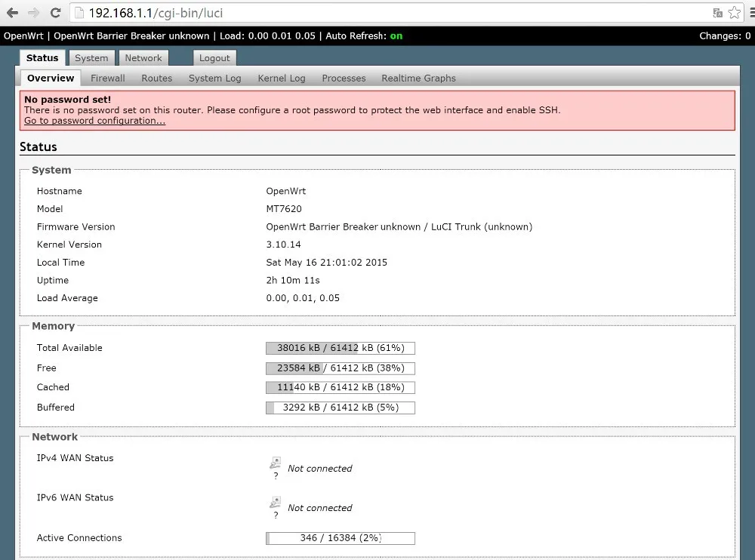Click the browser address bar URL
Viewport: 755px width, 560px height.
156,13
